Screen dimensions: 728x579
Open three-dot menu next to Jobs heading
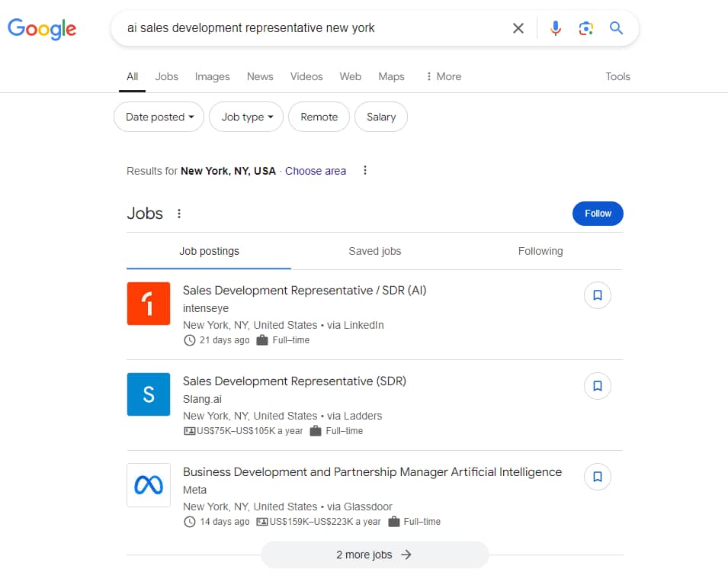[x=179, y=214]
